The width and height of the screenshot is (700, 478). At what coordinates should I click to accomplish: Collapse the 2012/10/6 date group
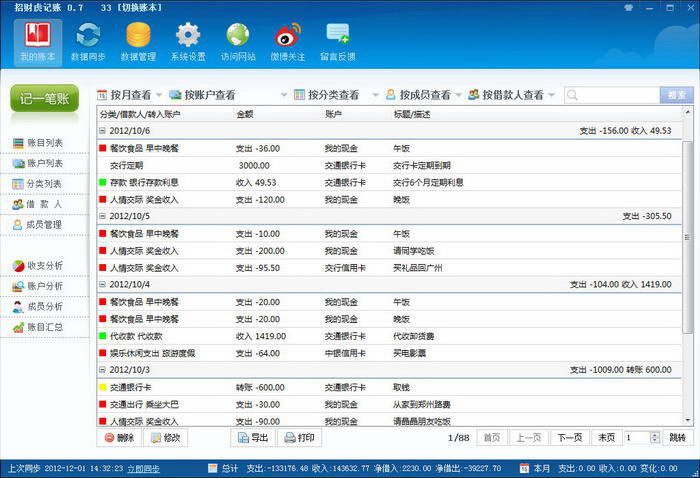pyautogui.click(x=102, y=131)
